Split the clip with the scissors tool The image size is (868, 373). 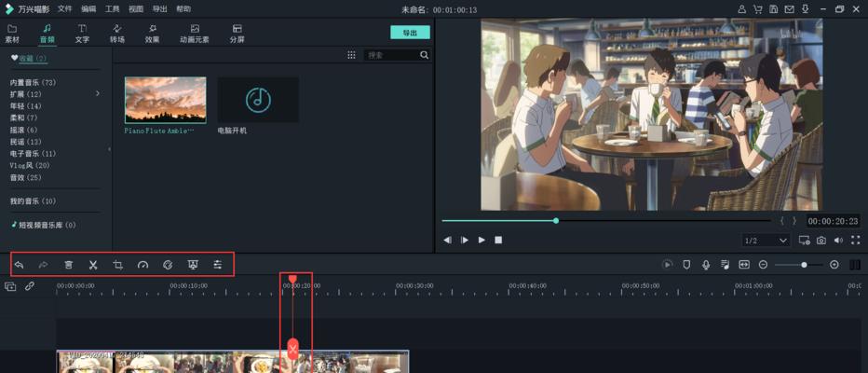coord(93,265)
